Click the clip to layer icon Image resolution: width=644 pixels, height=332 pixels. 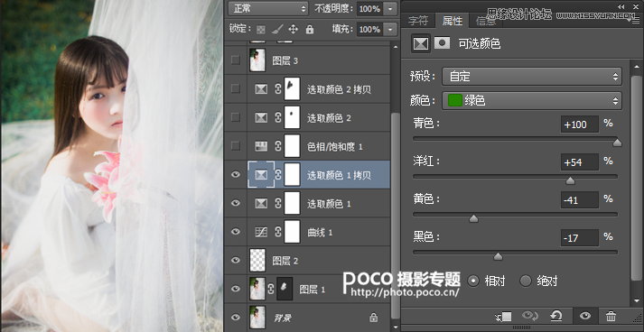[504, 316]
